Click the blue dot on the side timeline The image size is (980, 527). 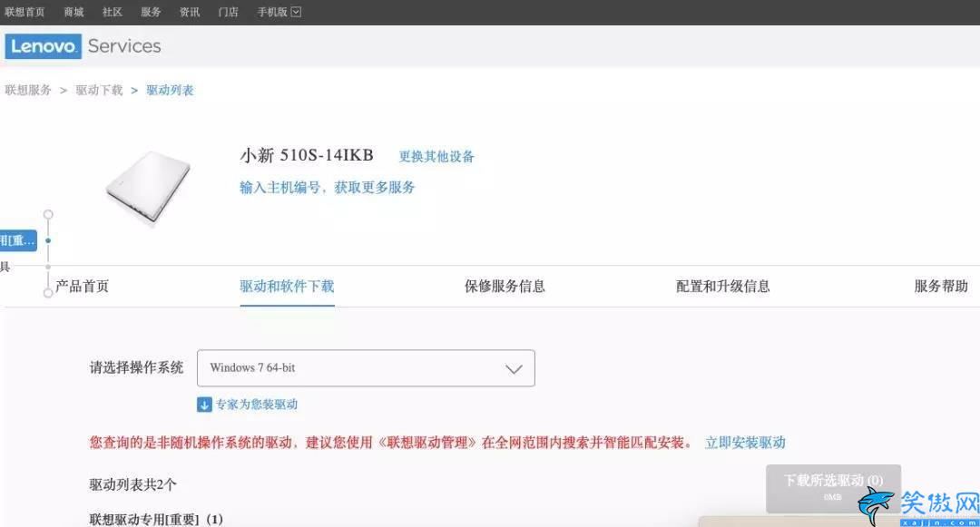[x=48, y=240]
